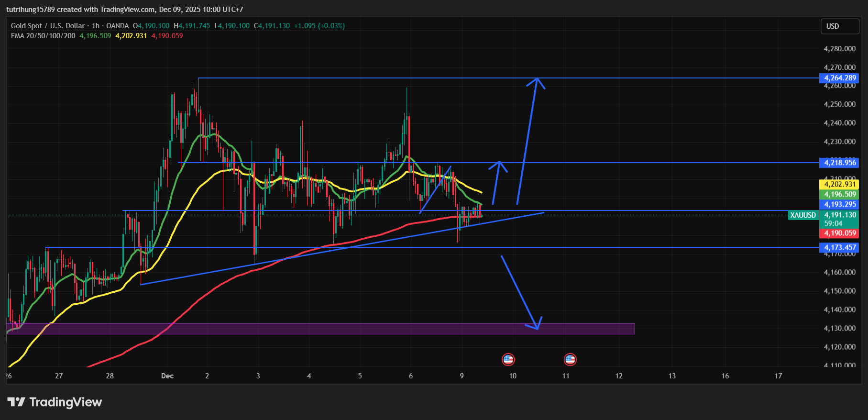
Task: Open the USD currency selector
Action: click(839, 26)
